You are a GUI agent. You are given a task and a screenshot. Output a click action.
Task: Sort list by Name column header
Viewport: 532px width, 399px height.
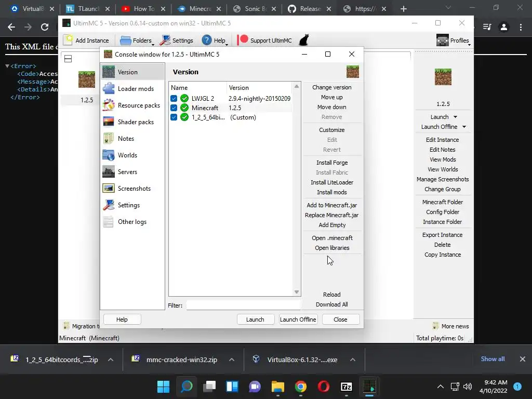(197, 87)
